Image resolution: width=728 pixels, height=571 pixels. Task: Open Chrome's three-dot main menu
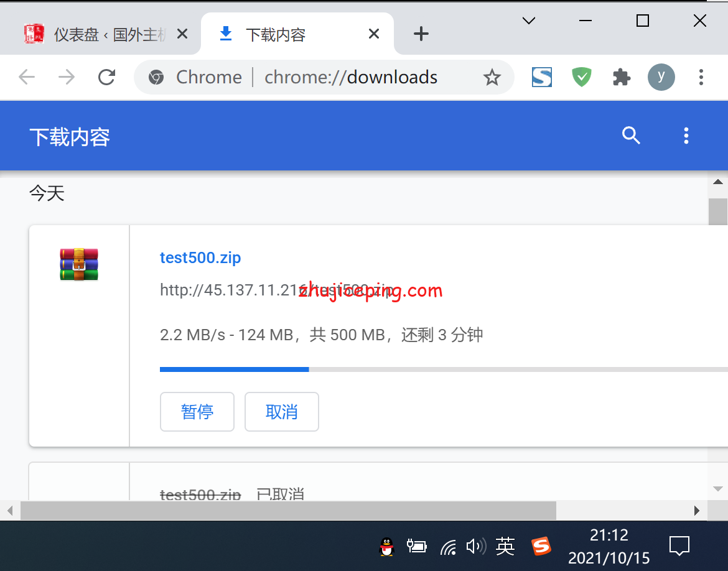click(x=701, y=77)
